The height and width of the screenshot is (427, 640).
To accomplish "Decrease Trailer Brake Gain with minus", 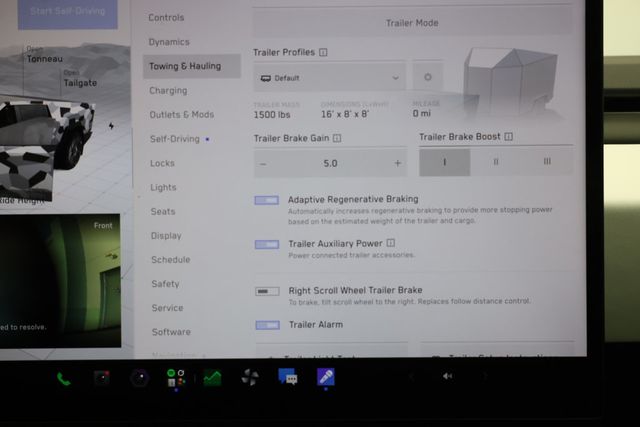I will pyautogui.click(x=263, y=164).
